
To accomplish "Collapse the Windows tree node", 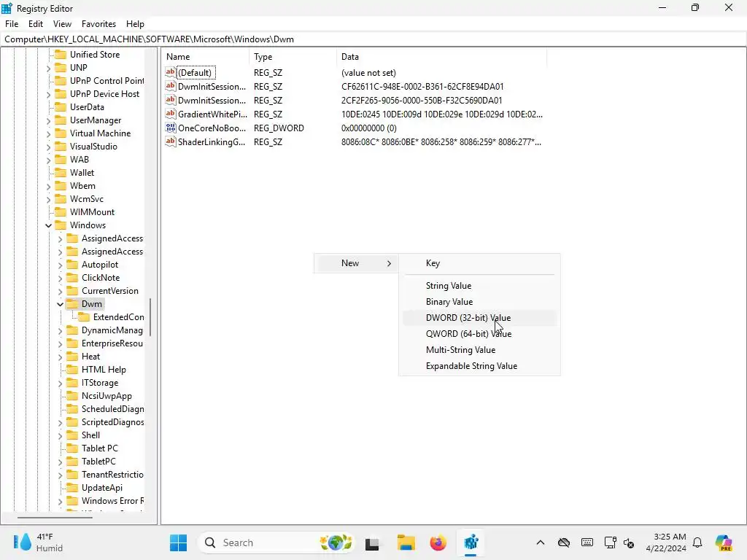I will pyautogui.click(x=49, y=225).
